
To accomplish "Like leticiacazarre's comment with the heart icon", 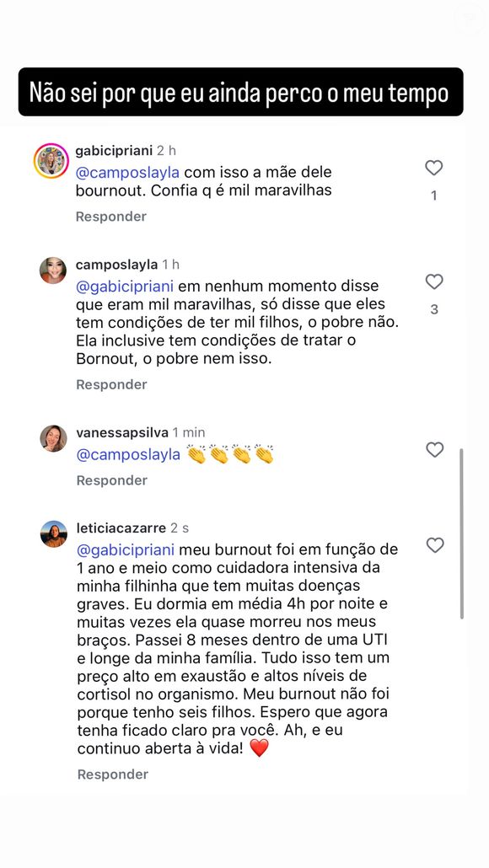I will (x=435, y=545).
